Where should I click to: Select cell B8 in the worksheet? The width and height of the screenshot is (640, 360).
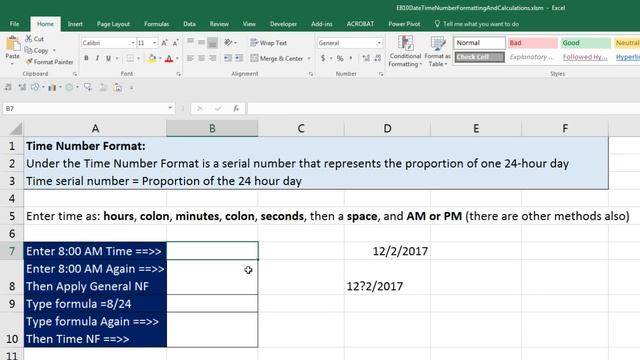click(212, 277)
